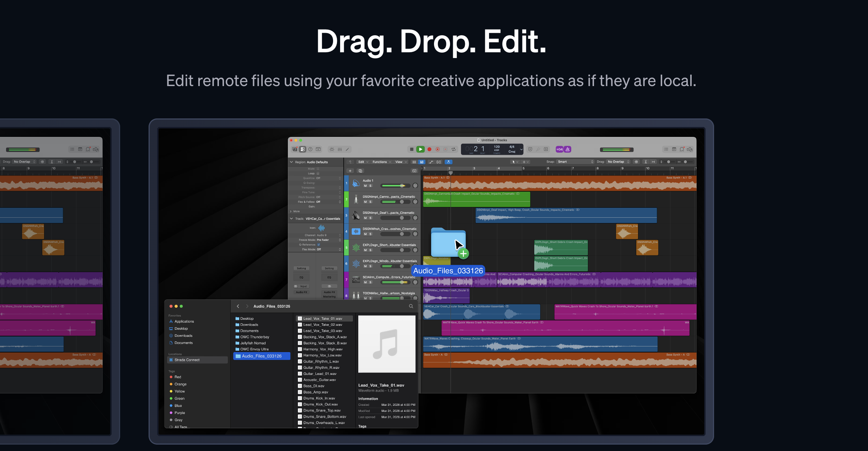The image size is (868, 451).
Task: Click the Stop transport button
Action: click(x=412, y=149)
